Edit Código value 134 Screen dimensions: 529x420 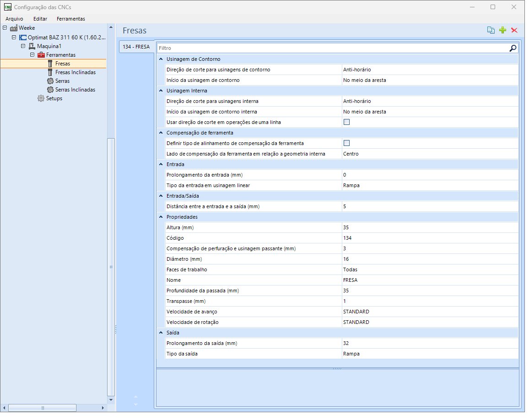(430, 238)
